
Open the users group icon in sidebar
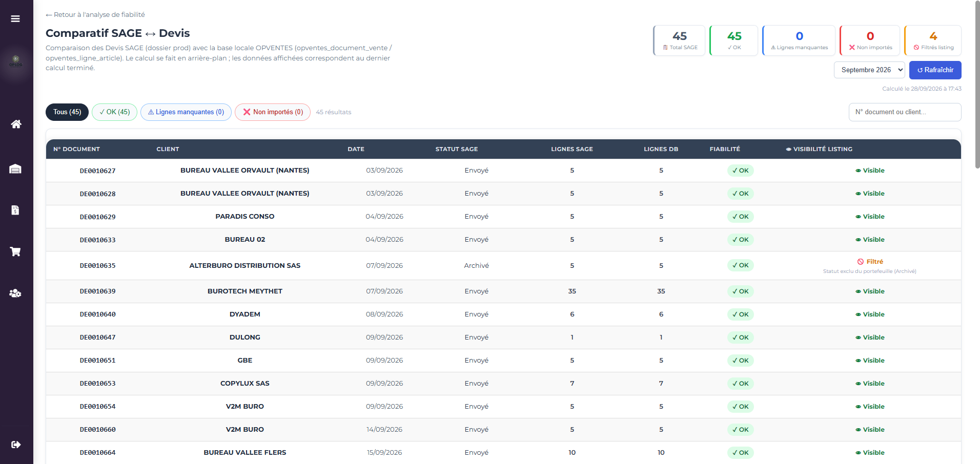coord(15,293)
